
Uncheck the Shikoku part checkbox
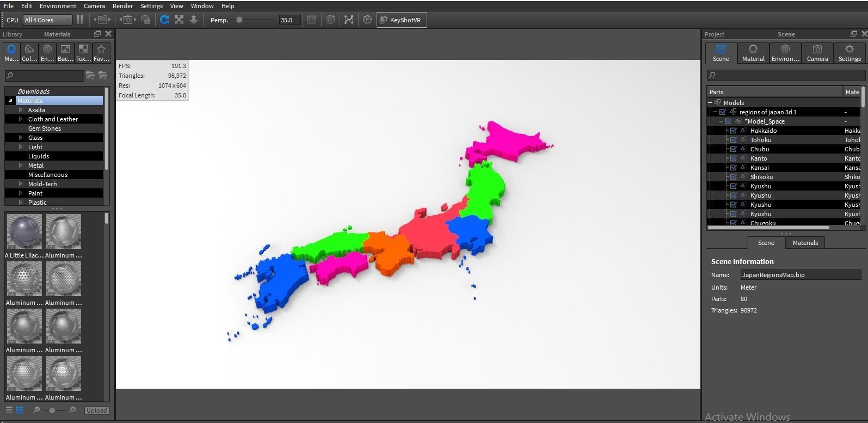pyautogui.click(x=733, y=177)
